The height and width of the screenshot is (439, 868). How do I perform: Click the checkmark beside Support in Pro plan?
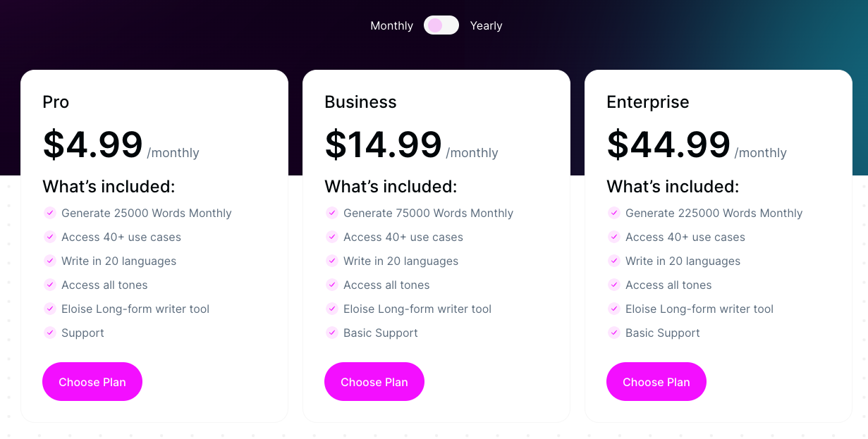50,333
